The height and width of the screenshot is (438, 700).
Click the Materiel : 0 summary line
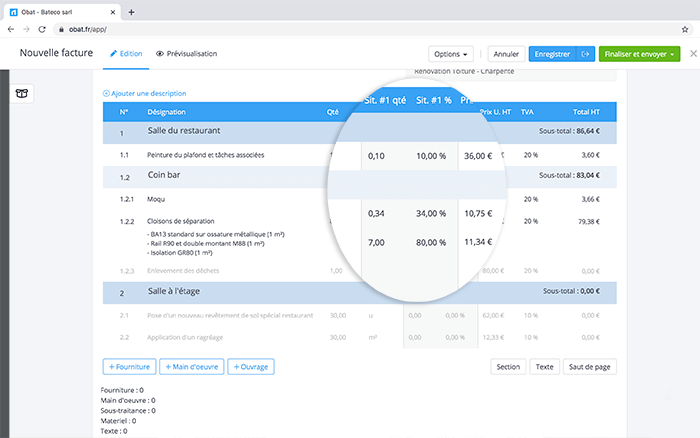point(118,421)
